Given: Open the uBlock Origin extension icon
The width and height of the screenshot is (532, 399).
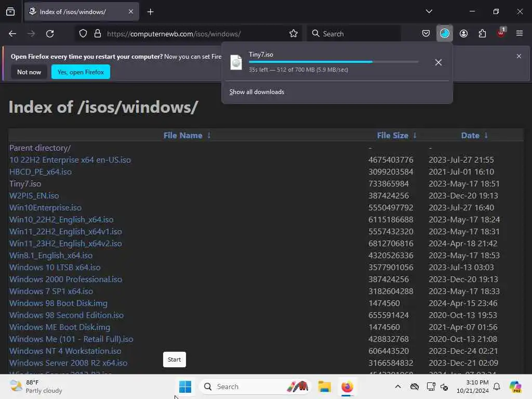Looking at the screenshot, I should tap(501, 33).
